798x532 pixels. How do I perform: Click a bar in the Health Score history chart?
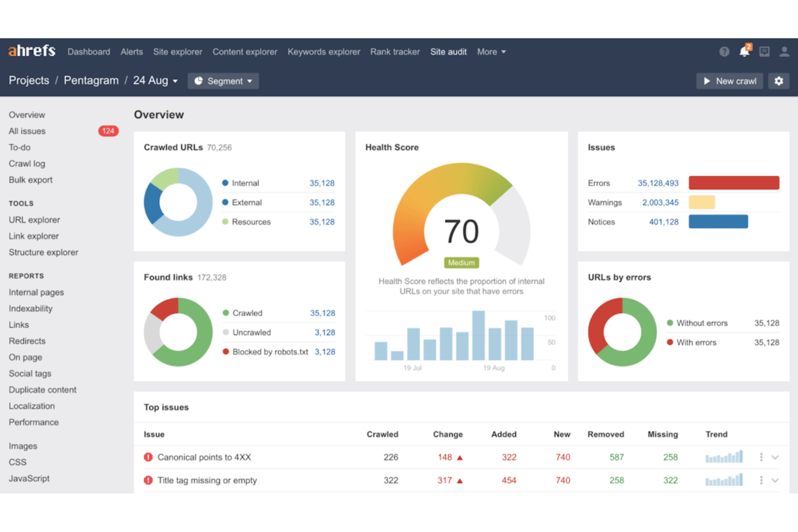pos(478,334)
